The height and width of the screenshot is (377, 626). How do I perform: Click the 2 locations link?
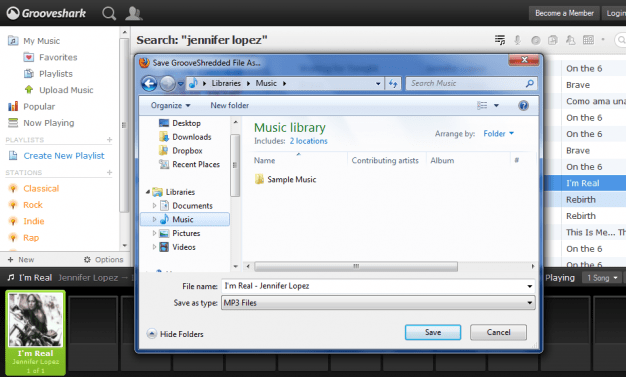[308, 141]
